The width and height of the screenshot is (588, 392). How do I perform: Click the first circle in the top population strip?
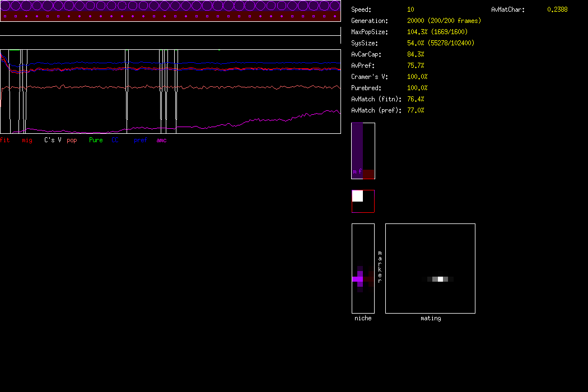[5, 6]
